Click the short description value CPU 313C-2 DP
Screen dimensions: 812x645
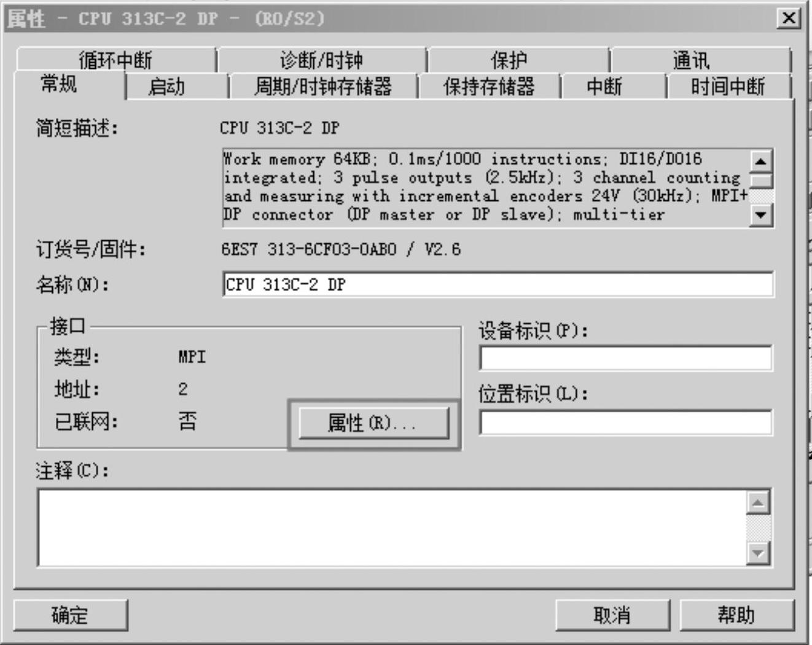279,128
